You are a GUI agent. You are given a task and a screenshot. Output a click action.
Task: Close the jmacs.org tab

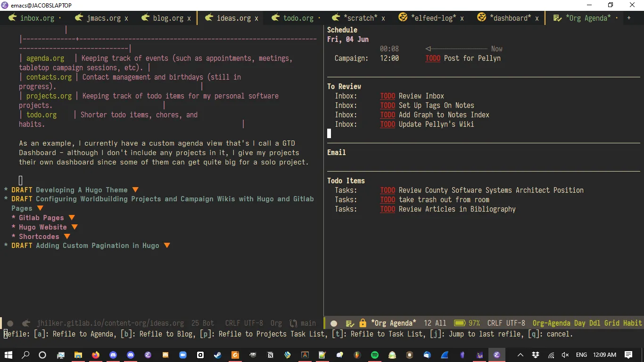click(126, 18)
